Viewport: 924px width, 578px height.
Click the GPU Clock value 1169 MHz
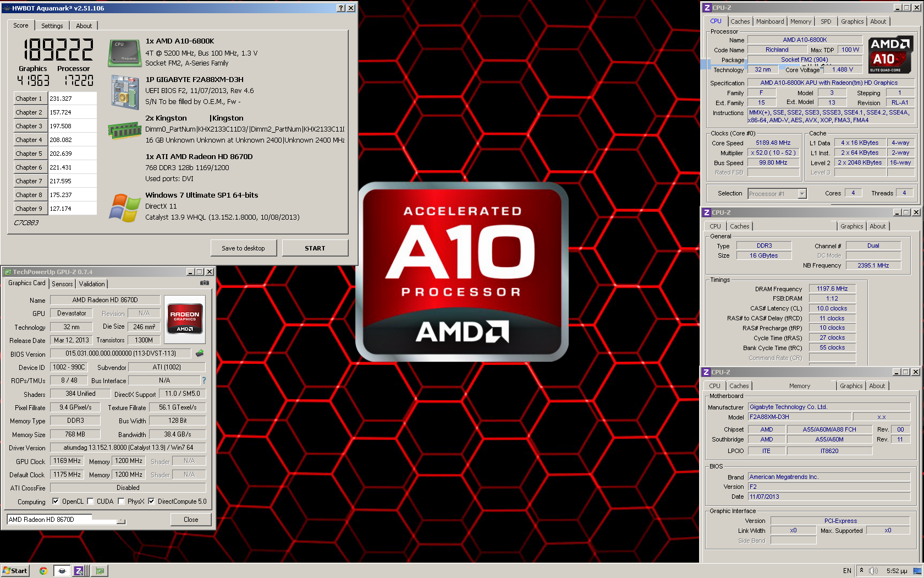click(x=67, y=461)
